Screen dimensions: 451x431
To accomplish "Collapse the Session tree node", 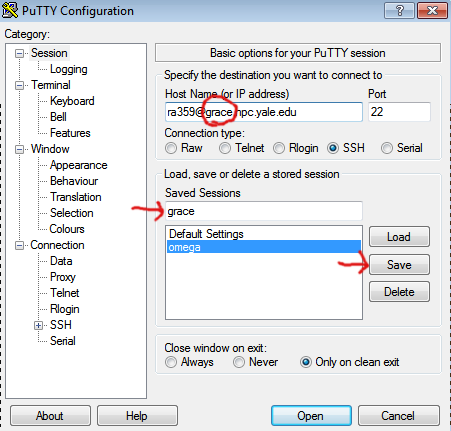I will point(20,53).
